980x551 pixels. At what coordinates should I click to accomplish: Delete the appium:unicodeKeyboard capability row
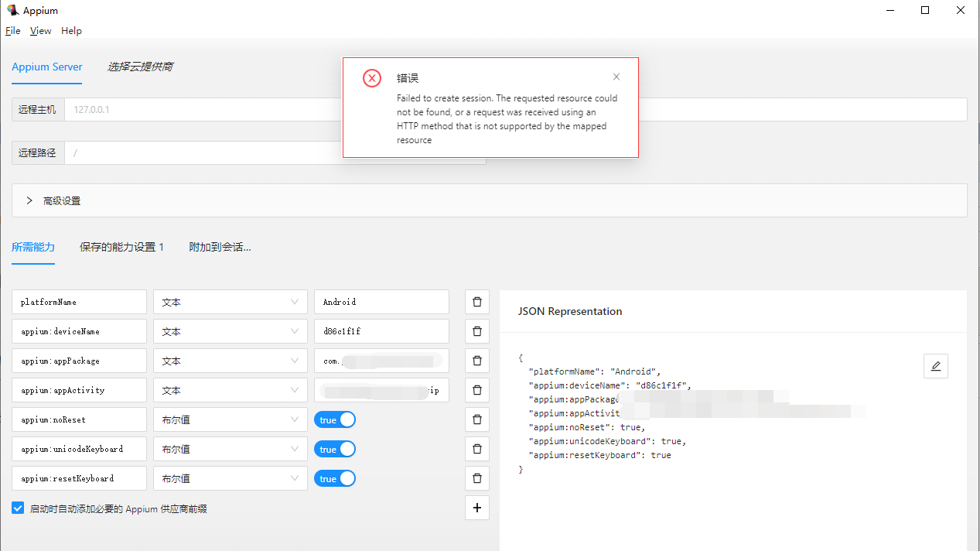point(476,449)
